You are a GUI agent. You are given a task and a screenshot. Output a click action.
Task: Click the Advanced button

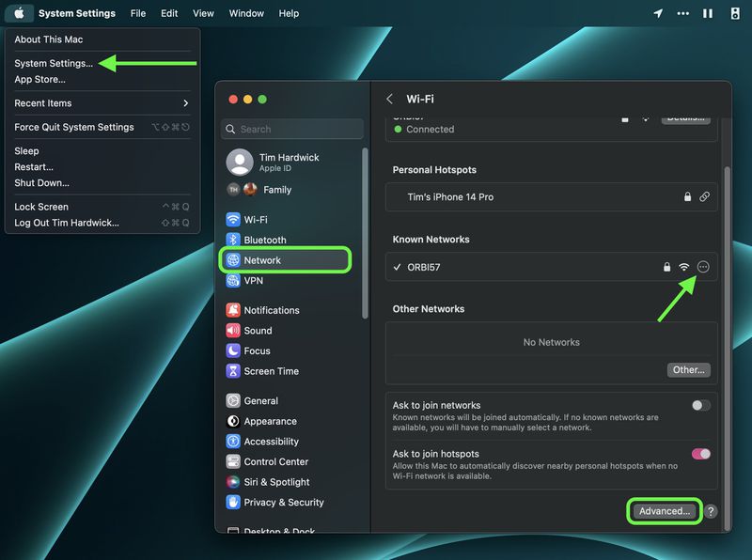coord(664,511)
